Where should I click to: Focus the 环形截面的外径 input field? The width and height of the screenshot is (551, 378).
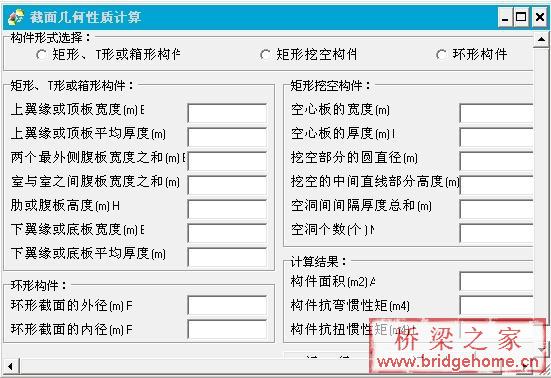pyautogui.click(x=227, y=305)
